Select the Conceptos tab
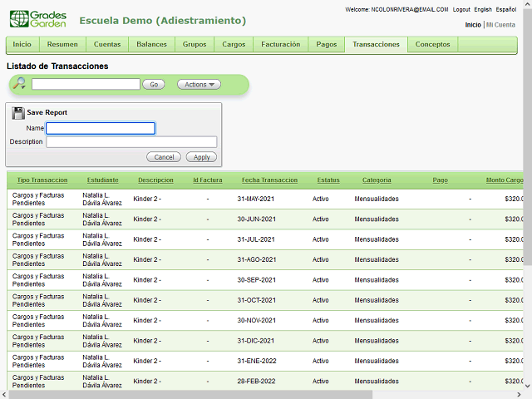This screenshot has height=399, width=532. coord(432,44)
